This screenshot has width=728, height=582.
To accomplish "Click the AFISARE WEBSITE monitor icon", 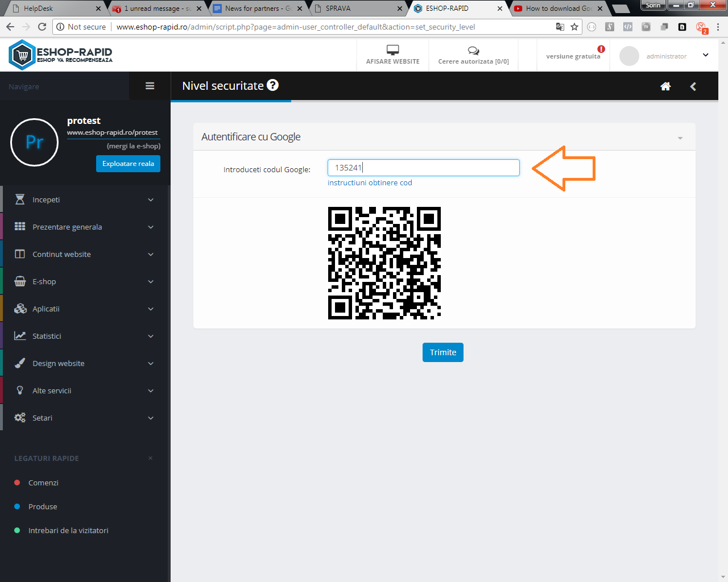I will coord(393,49).
